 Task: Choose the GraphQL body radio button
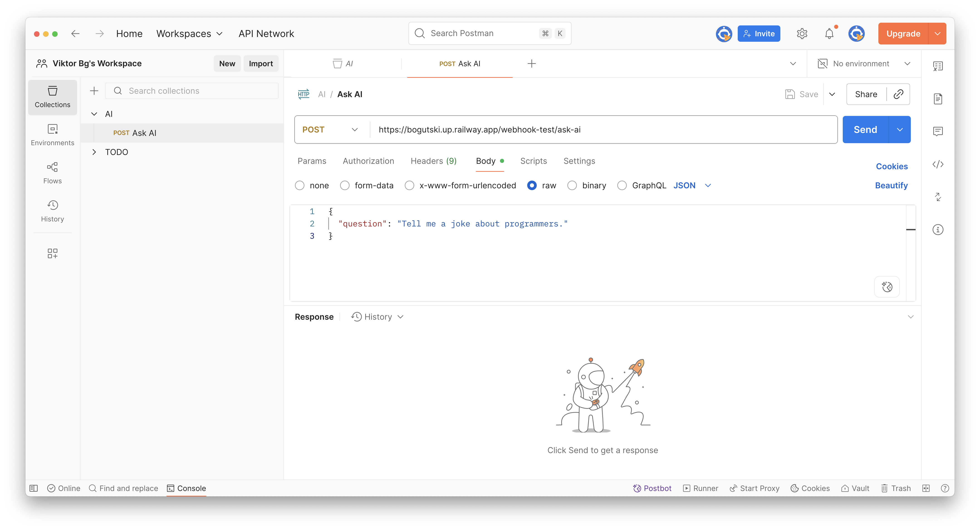[622, 185]
